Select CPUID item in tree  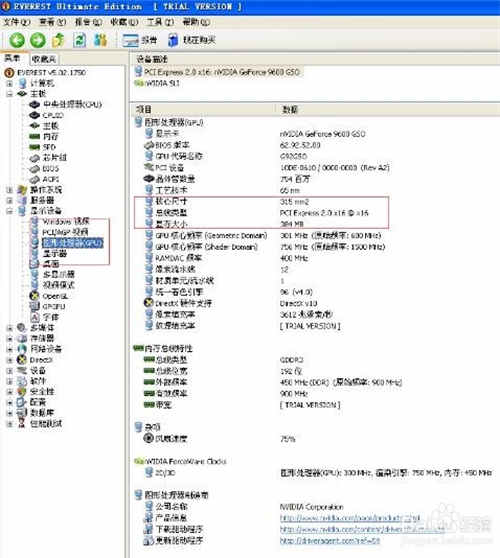pos(53,115)
